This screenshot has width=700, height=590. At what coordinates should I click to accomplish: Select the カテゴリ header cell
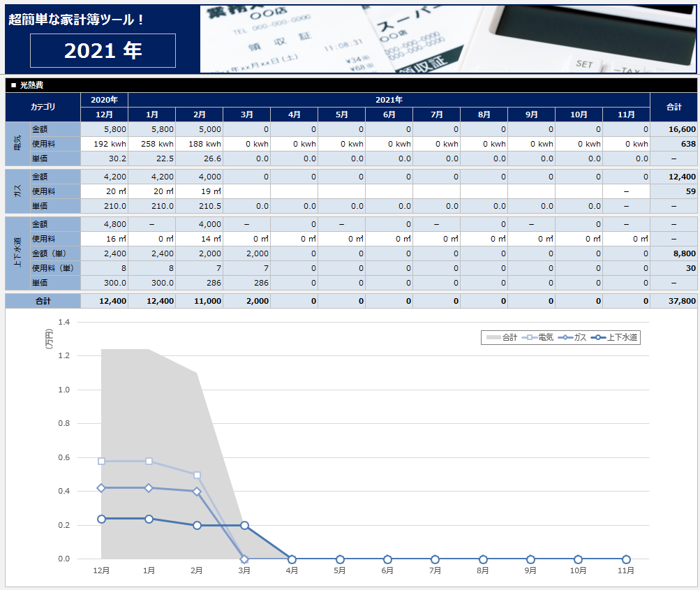(x=43, y=107)
